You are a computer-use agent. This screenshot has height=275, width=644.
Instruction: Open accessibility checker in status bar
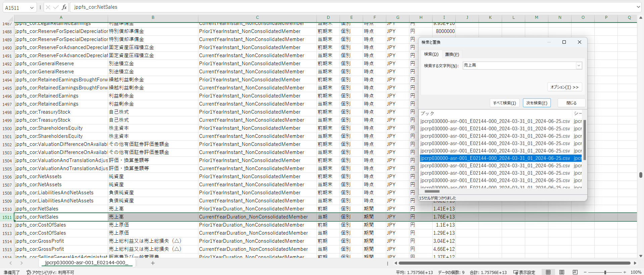point(50,272)
